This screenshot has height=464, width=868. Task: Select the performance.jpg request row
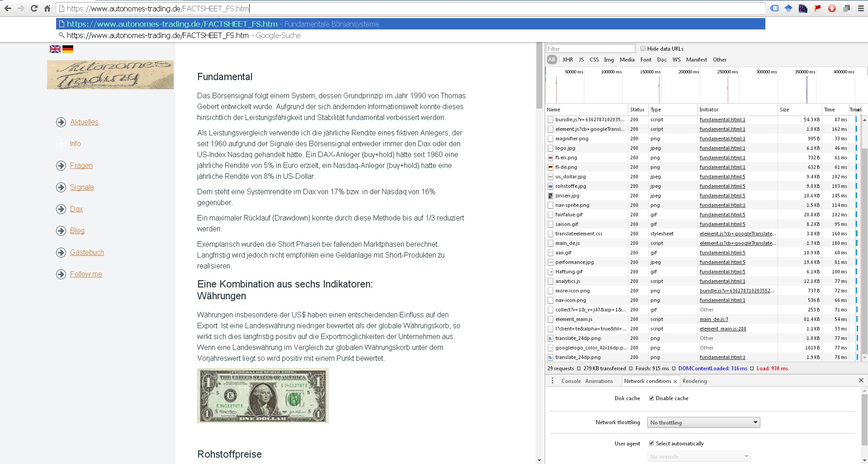coord(702,262)
